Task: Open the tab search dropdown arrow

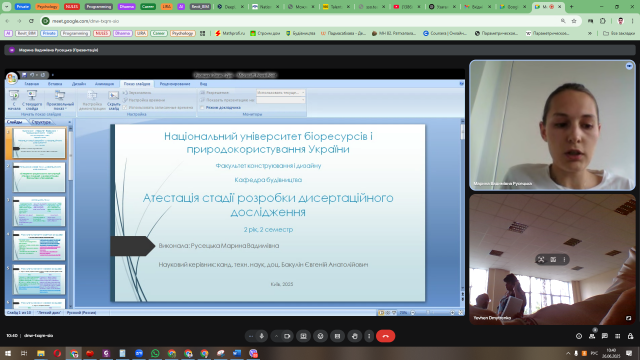Action: (7, 7)
